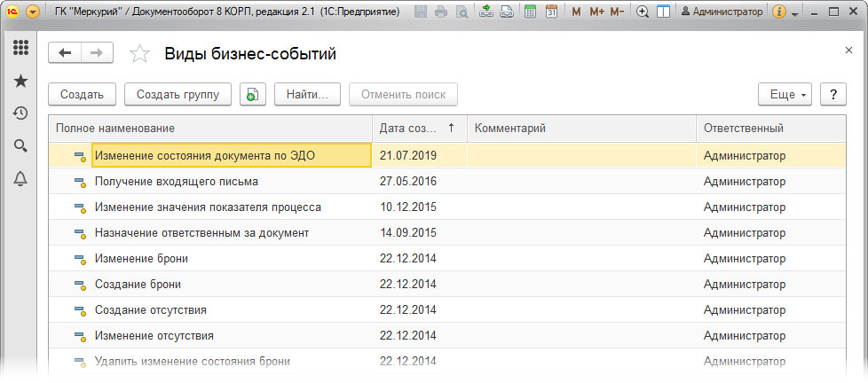The image size is (868, 383).
Task: Add page to favorites with star outline
Action: [x=139, y=54]
